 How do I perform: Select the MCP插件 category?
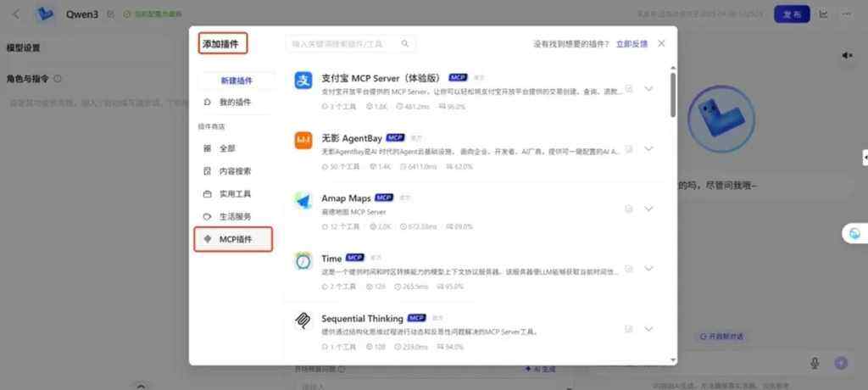(234, 239)
